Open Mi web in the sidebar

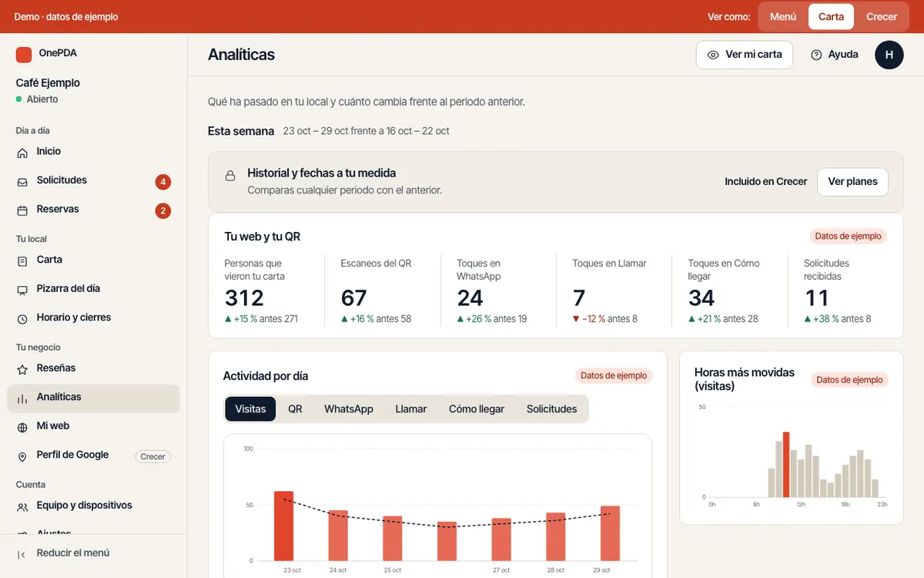pyautogui.click(x=93, y=426)
